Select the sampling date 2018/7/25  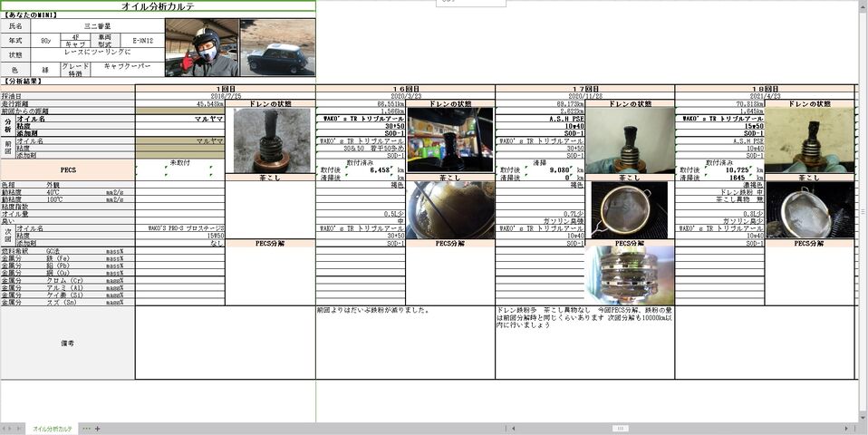pyautogui.click(x=226, y=96)
